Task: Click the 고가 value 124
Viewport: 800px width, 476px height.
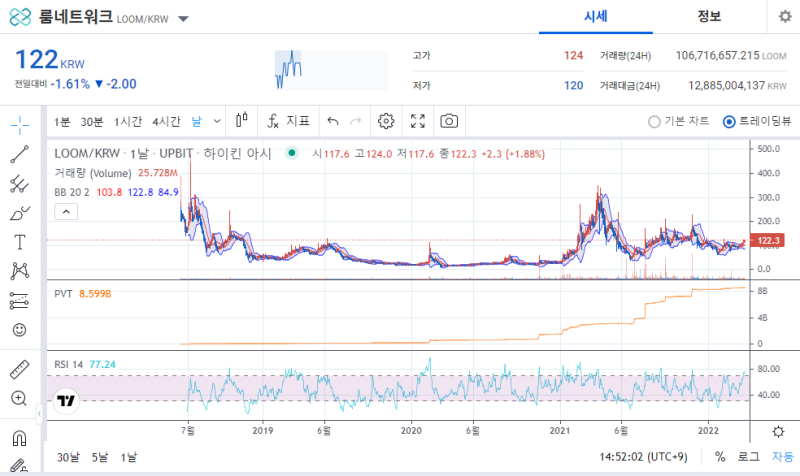Action: click(x=573, y=55)
